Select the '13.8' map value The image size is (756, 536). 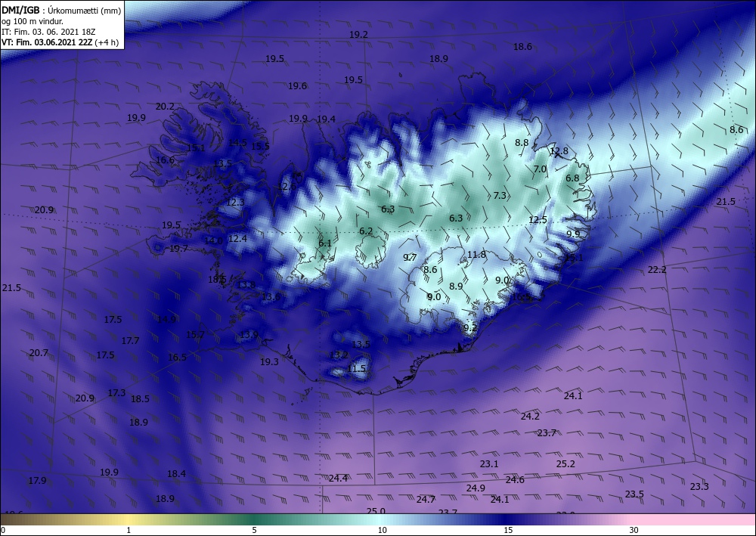pos(246,285)
